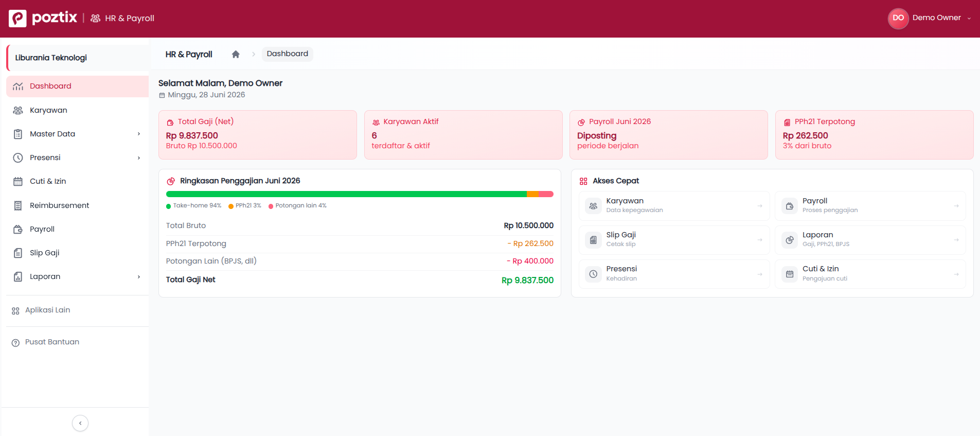This screenshot has width=980, height=436.
Task: Click the Aplikasi Lain grid icon
Action: click(15, 310)
